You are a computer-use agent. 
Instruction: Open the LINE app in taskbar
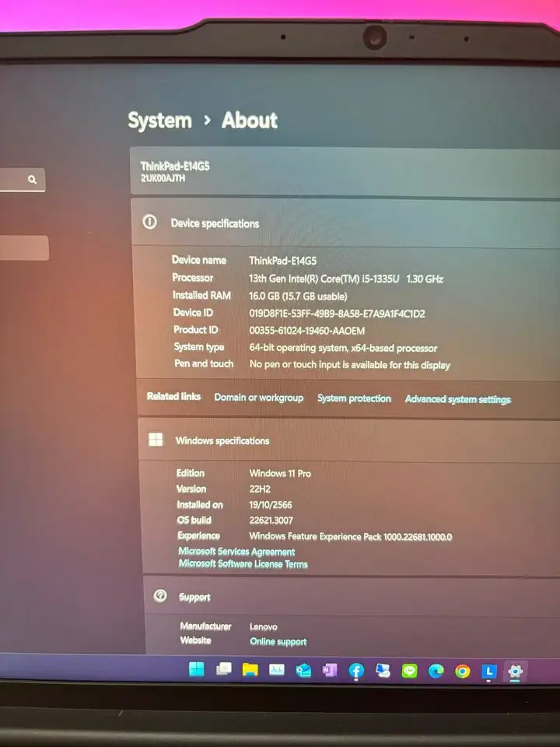(x=410, y=671)
